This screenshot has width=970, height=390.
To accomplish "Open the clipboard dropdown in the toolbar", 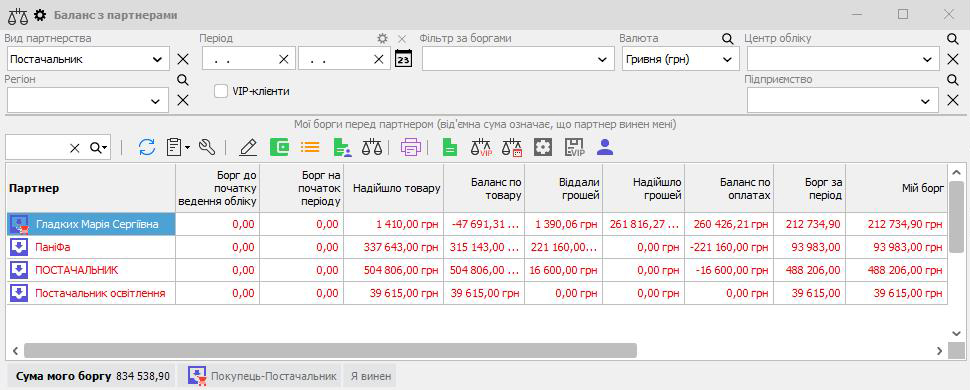I will (x=178, y=147).
